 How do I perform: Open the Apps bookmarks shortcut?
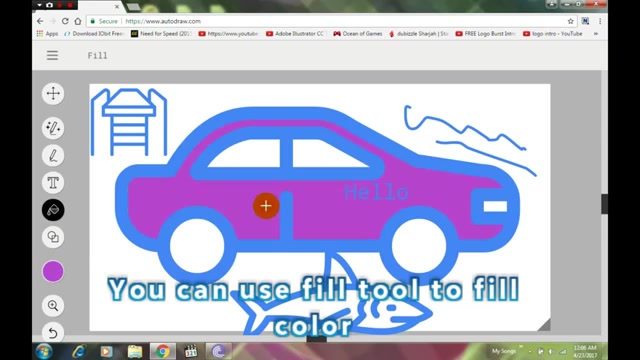pos(47,34)
